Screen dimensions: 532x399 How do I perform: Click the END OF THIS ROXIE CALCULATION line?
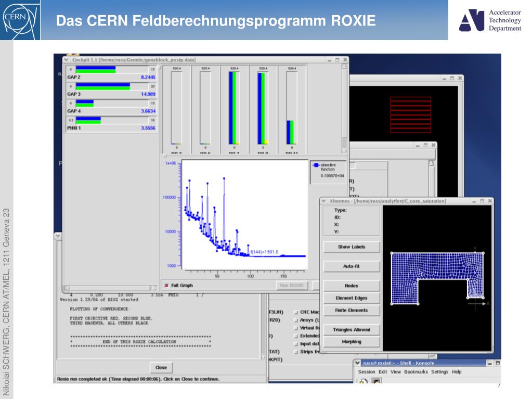139,342
